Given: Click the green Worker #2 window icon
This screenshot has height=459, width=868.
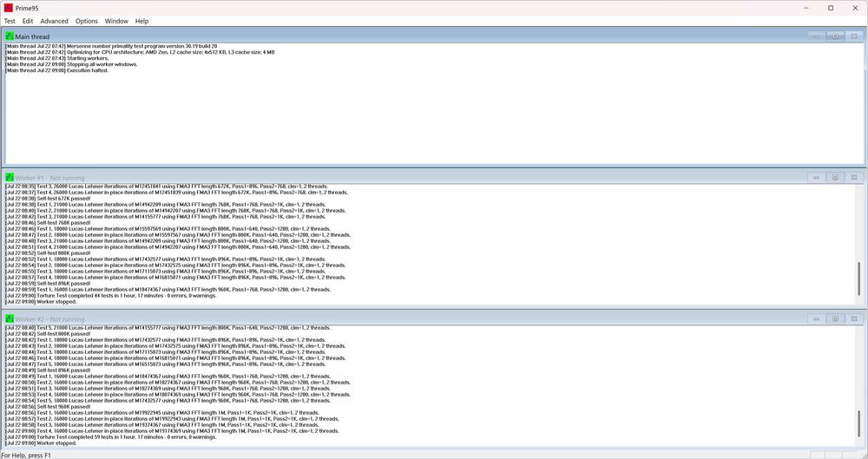Looking at the screenshot, I should (x=10, y=319).
